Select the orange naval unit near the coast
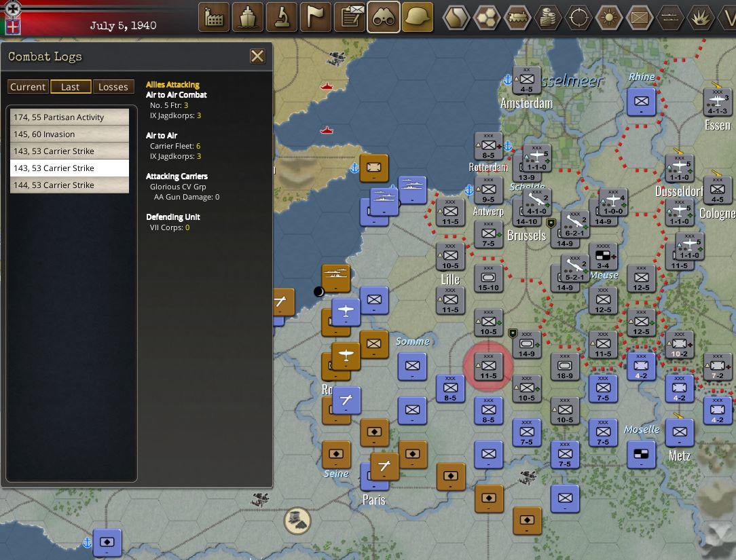The height and width of the screenshot is (560, 736). pos(335,278)
